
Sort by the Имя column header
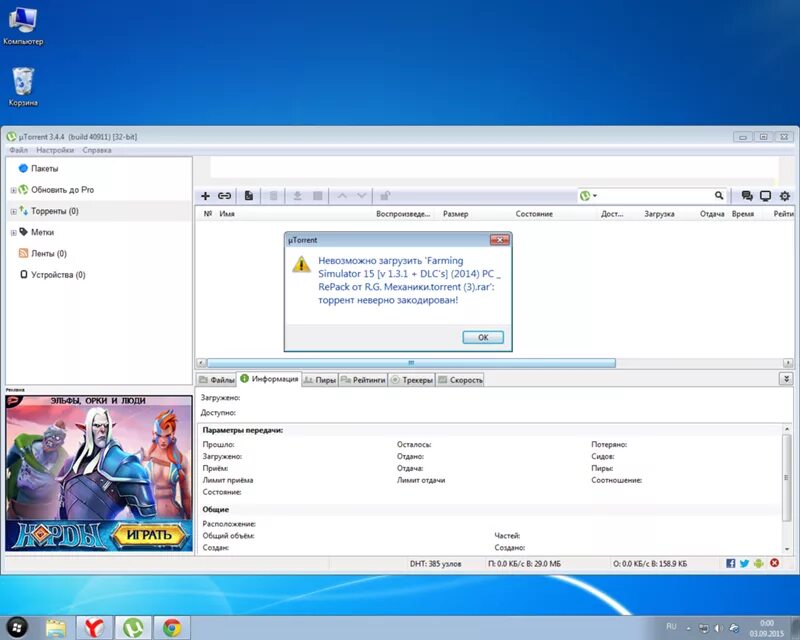(227, 214)
